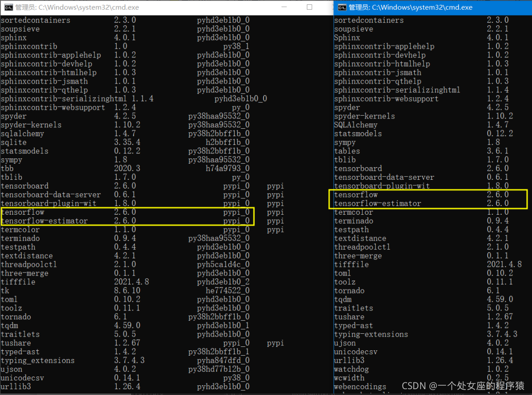Image resolution: width=532 pixels, height=395 pixels.
Task: Select build 'he774522_0' in left window
Action: click(x=228, y=291)
